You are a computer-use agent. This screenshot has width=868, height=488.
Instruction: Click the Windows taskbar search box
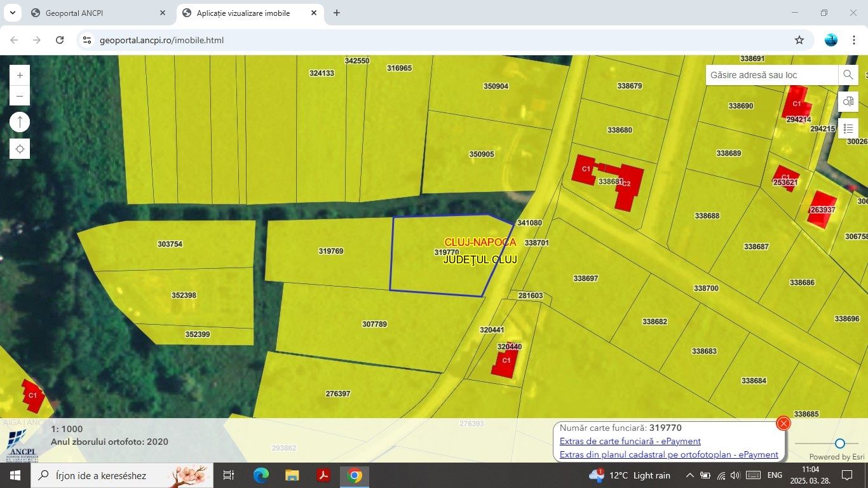pyautogui.click(x=121, y=475)
